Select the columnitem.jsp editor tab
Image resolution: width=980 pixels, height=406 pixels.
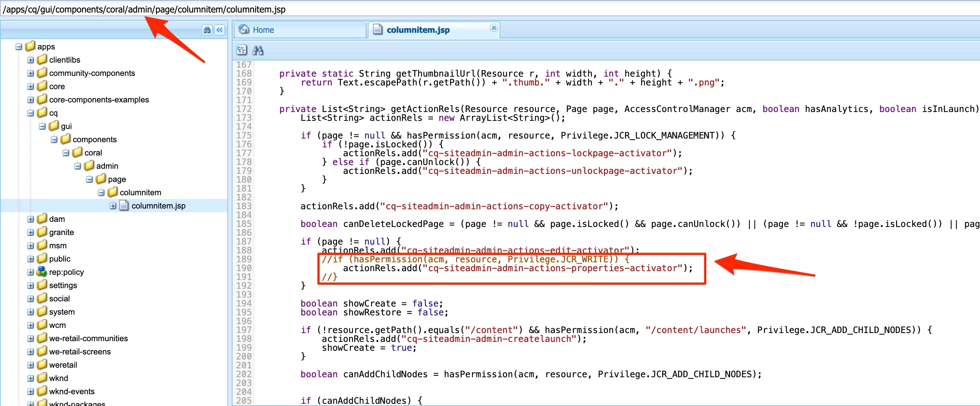point(418,30)
